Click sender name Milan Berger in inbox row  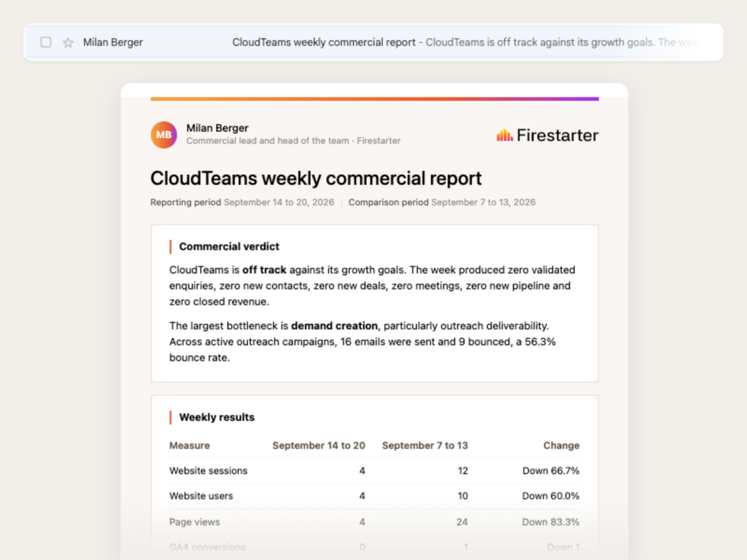coord(113,42)
